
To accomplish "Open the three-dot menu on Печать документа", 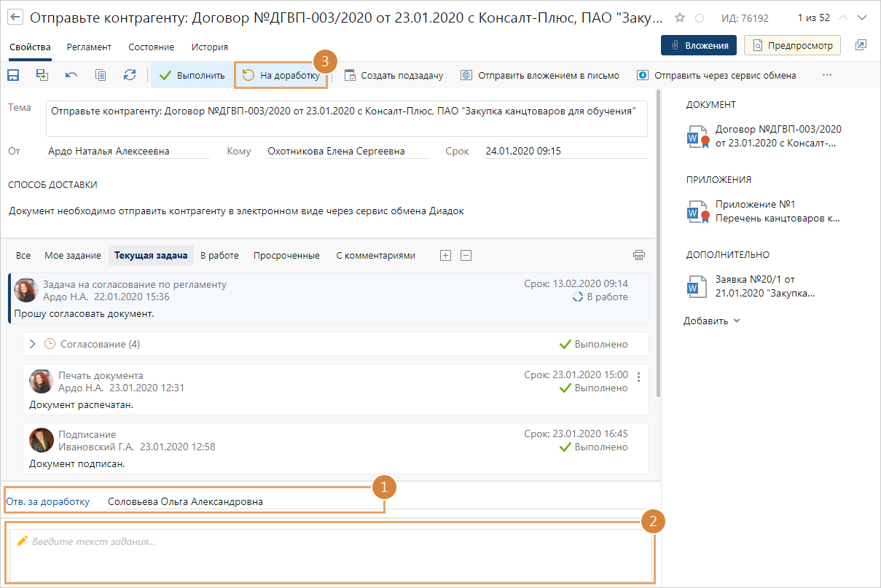I will coord(638,377).
